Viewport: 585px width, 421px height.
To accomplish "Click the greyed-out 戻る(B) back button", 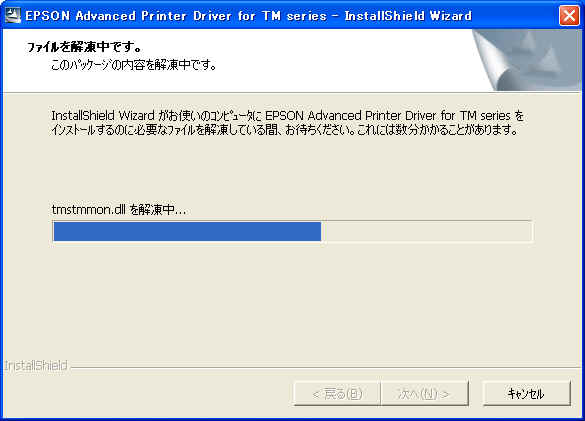I will pos(337,393).
